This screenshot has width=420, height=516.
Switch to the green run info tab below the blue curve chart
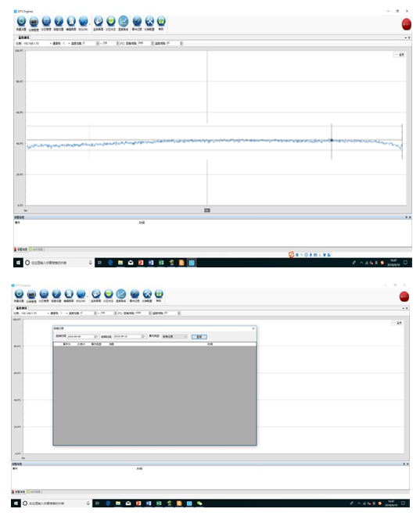point(37,249)
